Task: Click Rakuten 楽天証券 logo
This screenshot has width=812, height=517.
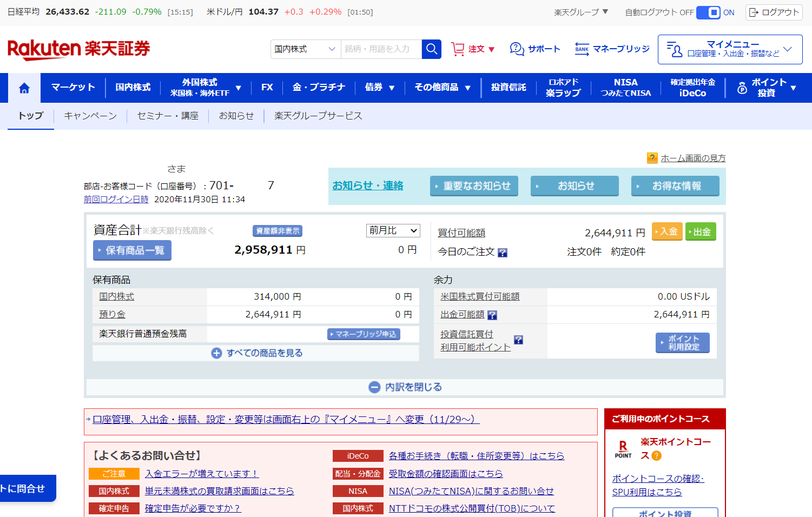Action: [79, 49]
